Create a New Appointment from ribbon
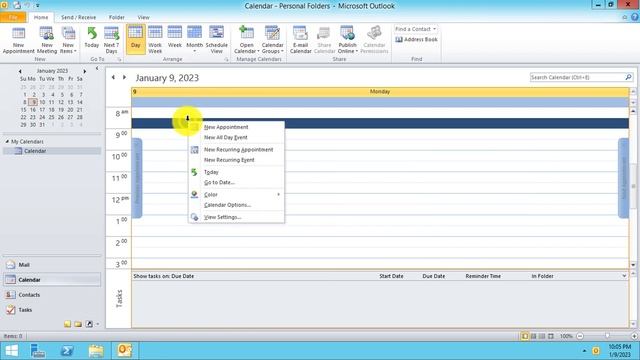This screenshot has height=360, width=640. (x=18, y=40)
